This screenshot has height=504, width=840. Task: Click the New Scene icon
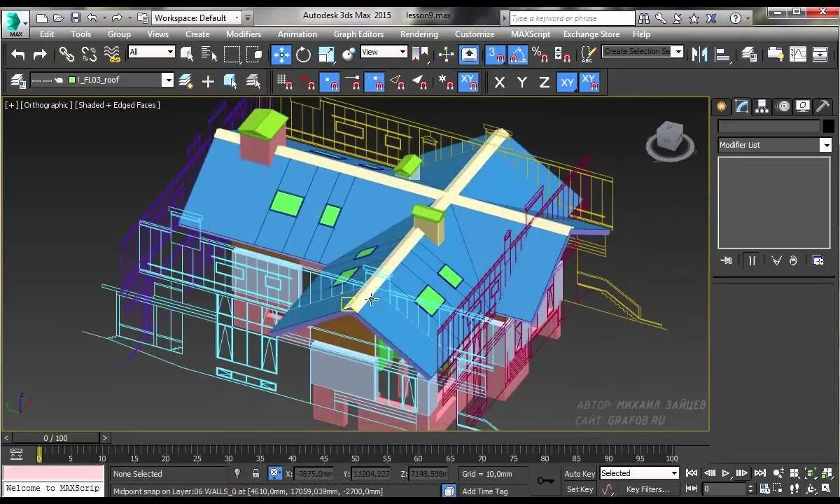[42, 17]
